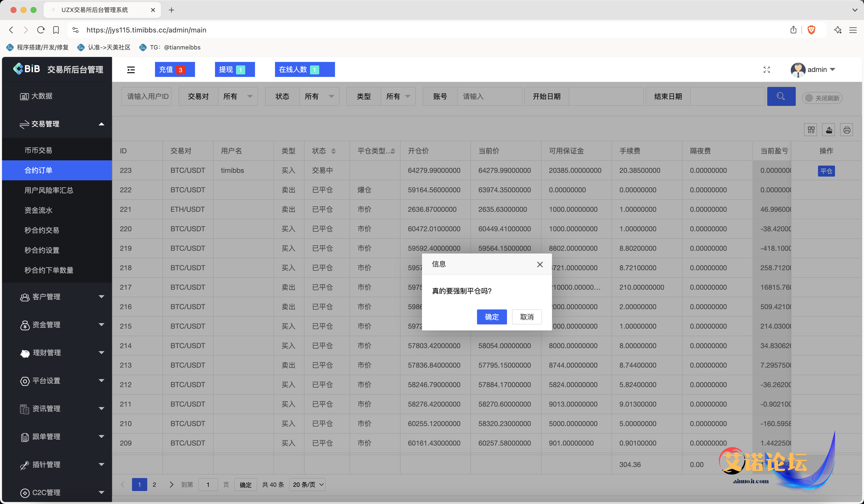Open new browser tab plus button
Image resolution: width=864 pixels, height=504 pixels.
click(x=171, y=10)
